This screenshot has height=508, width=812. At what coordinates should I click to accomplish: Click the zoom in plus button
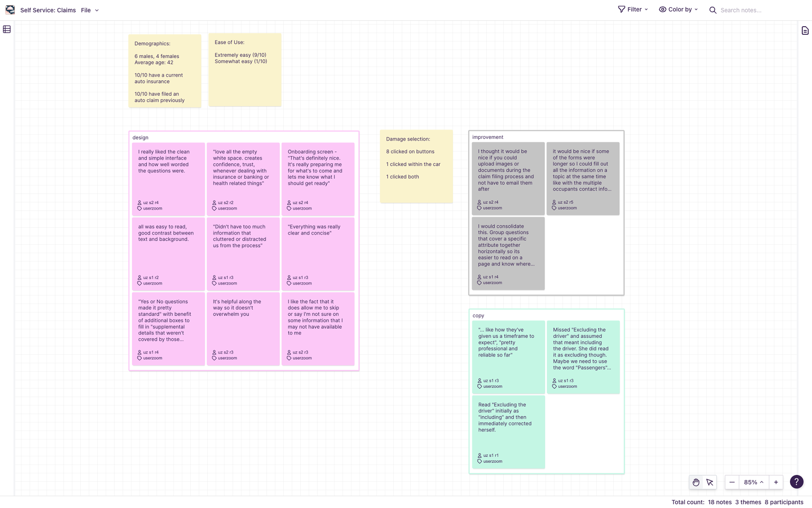(776, 482)
